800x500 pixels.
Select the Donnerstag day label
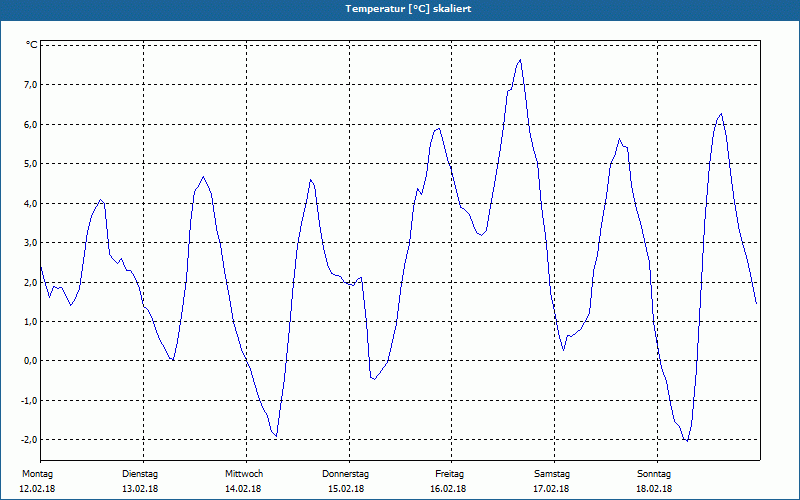click(345, 474)
